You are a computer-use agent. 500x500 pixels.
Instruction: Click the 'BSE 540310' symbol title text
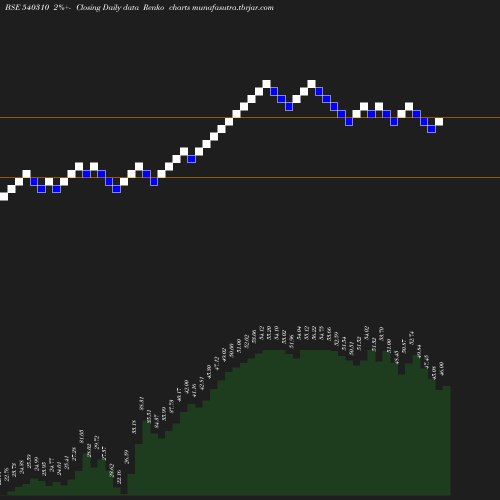coord(27,7)
